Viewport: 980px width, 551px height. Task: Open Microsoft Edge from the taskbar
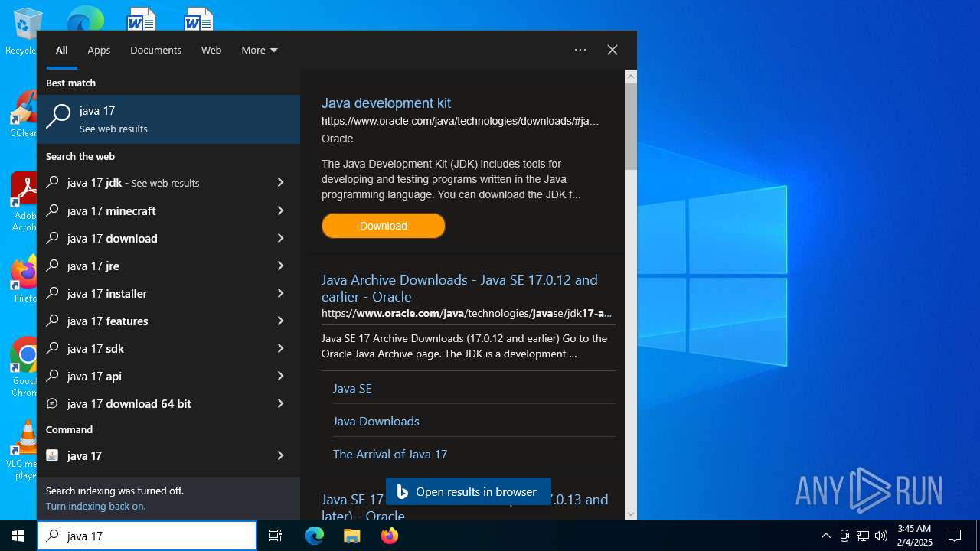pos(315,536)
